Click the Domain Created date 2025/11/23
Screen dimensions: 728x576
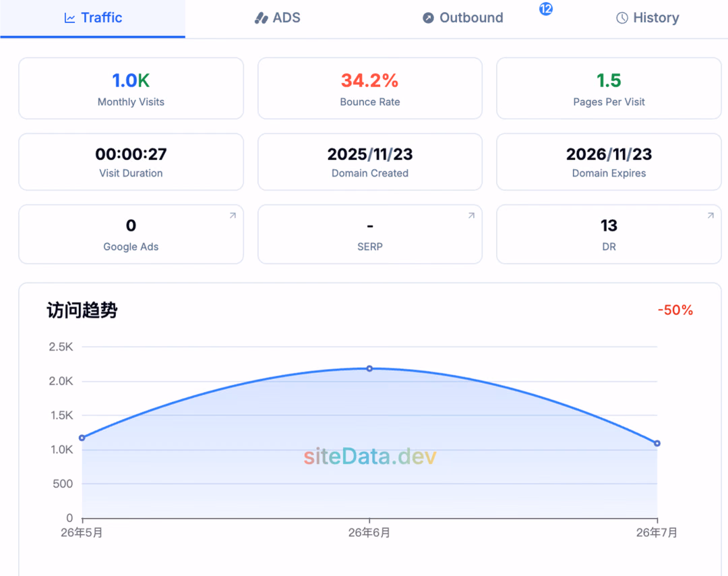pos(370,154)
